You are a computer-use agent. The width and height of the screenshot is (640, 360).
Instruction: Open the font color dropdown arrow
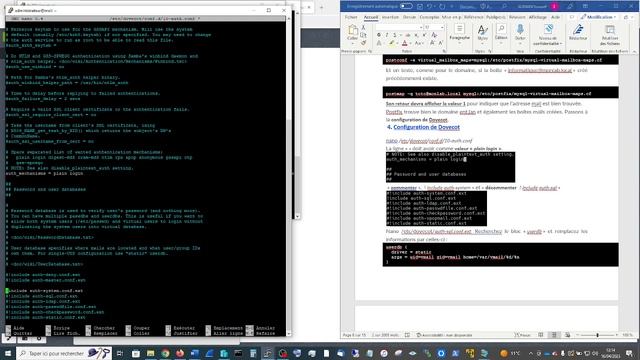tap(410, 43)
